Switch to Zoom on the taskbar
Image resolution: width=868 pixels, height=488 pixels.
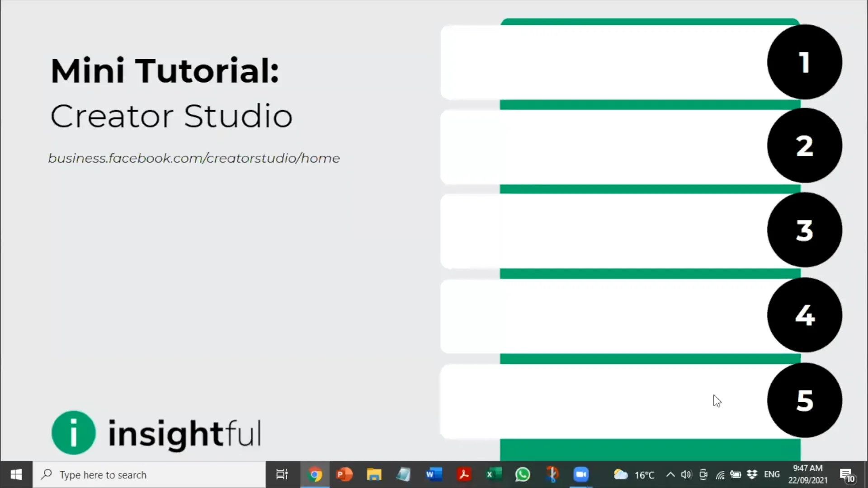point(581,474)
